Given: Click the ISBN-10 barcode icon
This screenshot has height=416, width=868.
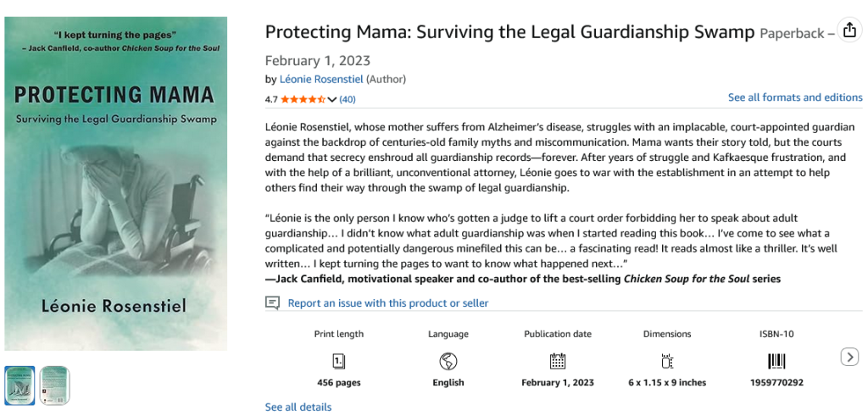Looking at the screenshot, I should pos(776,361).
